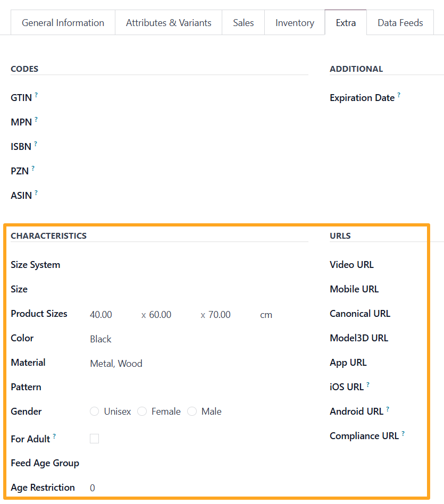Enable the For Adult checkbox
444x504 pixels.
coord(94,438)
